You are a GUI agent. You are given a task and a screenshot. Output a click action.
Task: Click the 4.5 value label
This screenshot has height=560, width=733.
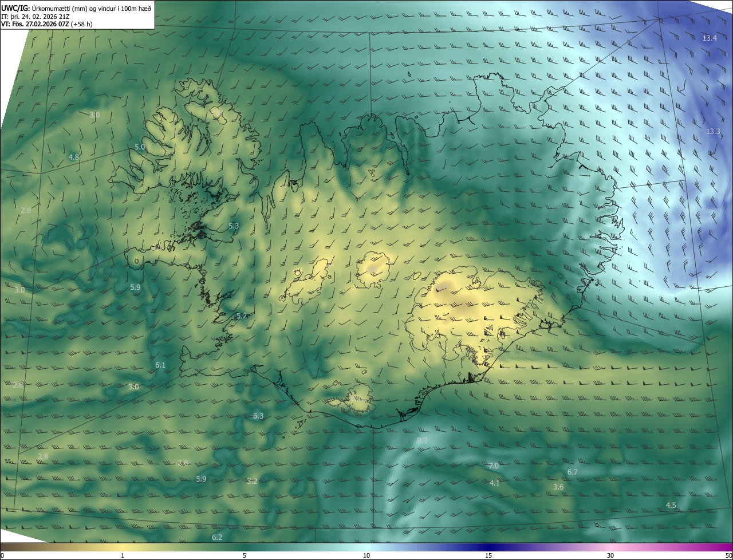[x=671, y=505]
